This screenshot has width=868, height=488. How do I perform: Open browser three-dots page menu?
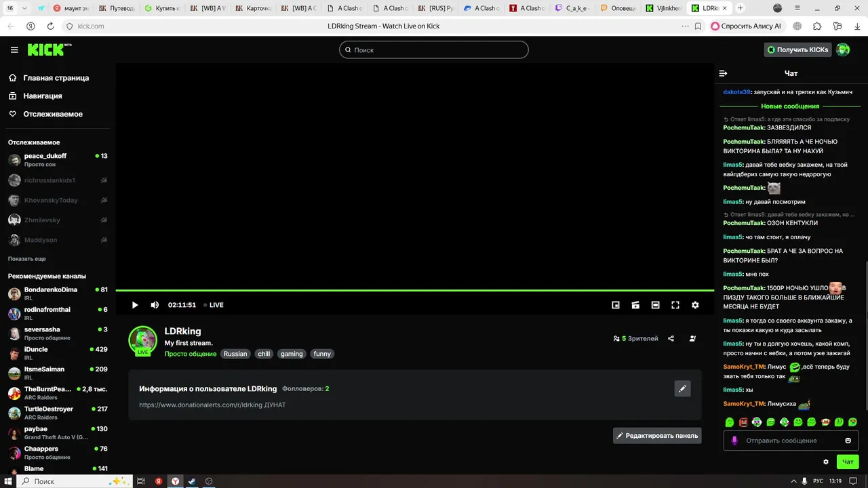pos(685,26)
